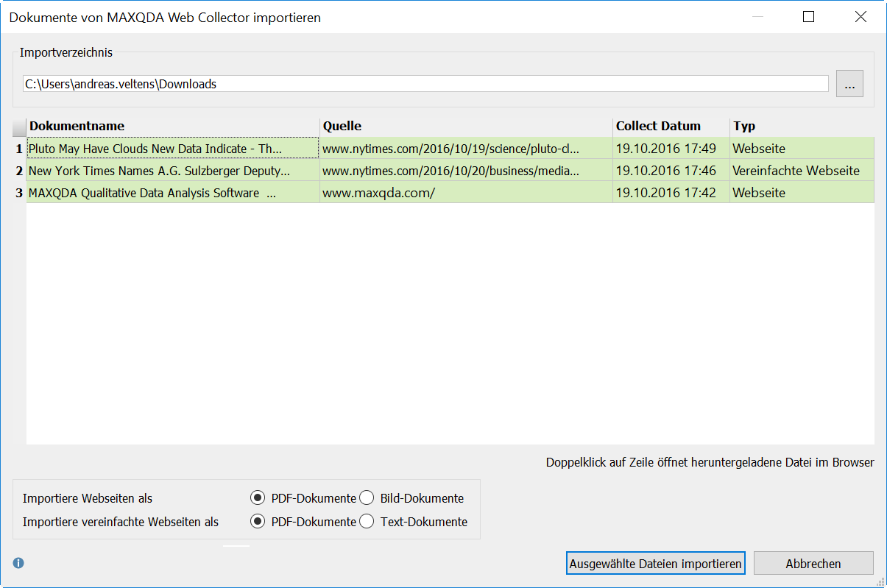The width and height of the screenshot is (887, 588).
Task: Click the blue info icon
Action: click(x=18, y=563)
